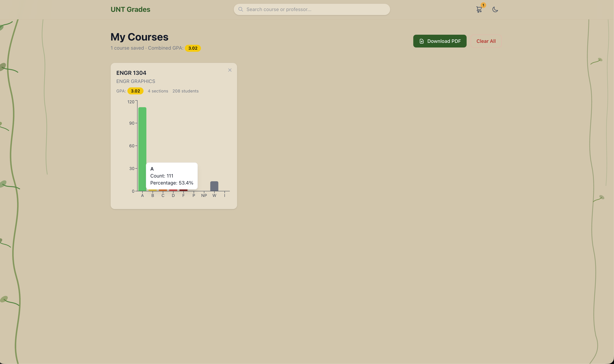Click file icon inside Download PDF
Image resolution: width=614 pixels, height=364 pixels.
pyautogui.click(x=422, y=41)
